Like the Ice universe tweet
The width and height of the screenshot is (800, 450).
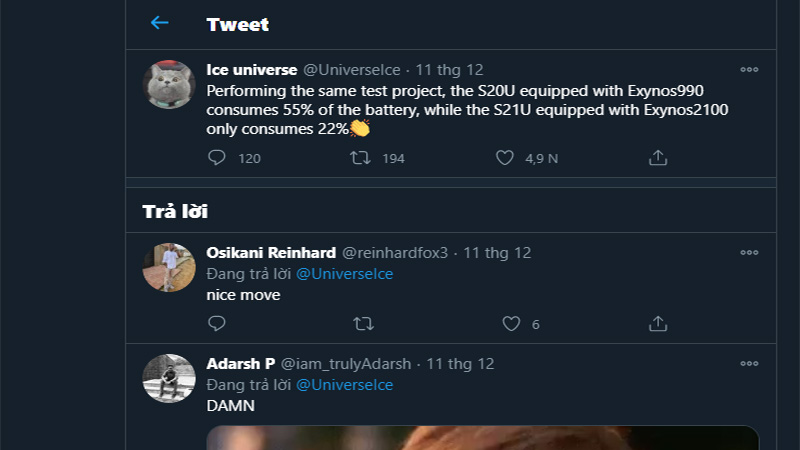pos(505,158)
